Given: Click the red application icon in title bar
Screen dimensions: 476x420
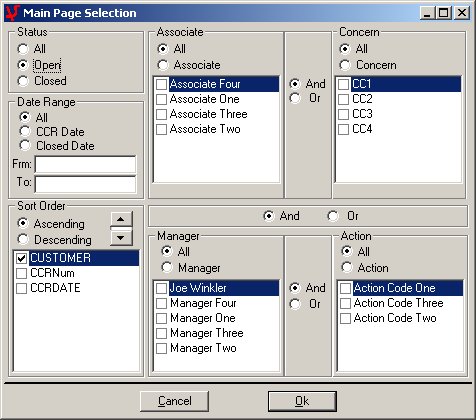Looking at the screenshot, I should click(13, 13).
